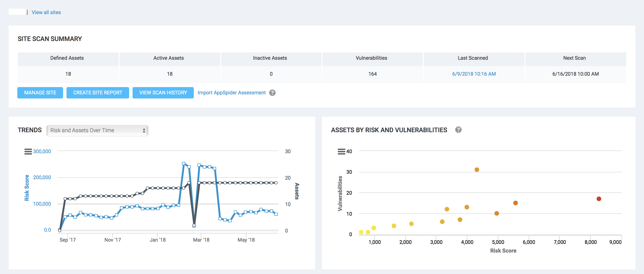Click the Active Assets column header
The width and height of the screenshot is (644, 274).
[168, 58]
